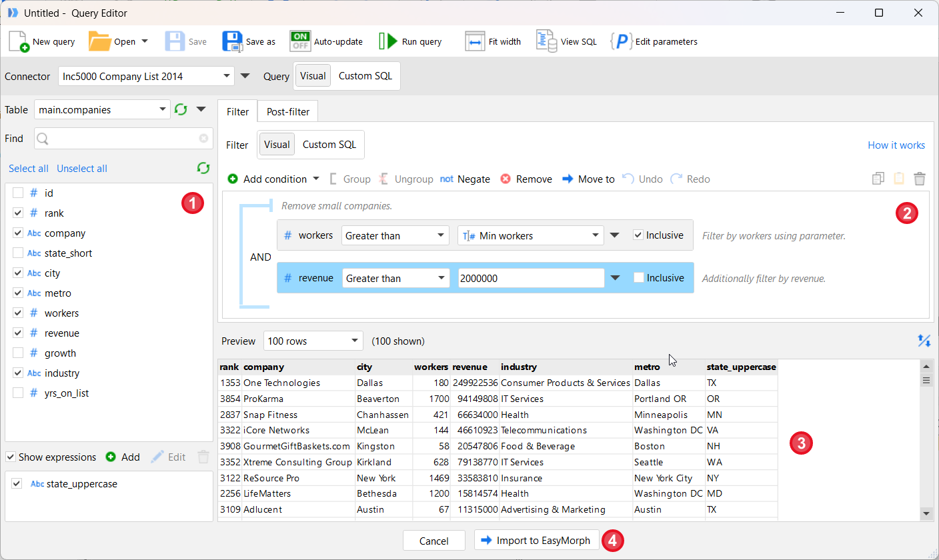Enable the state_short column checkbox

point(18,253)
